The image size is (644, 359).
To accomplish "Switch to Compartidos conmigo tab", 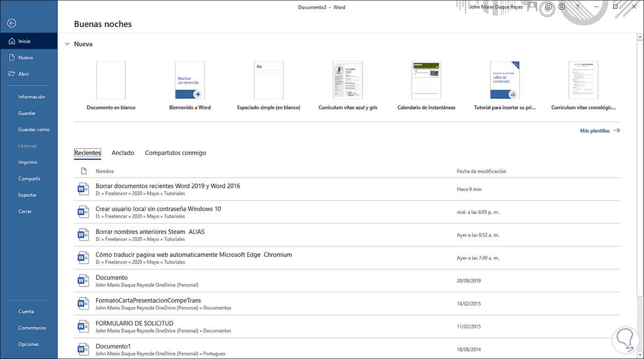I will (x=175, y=153).
